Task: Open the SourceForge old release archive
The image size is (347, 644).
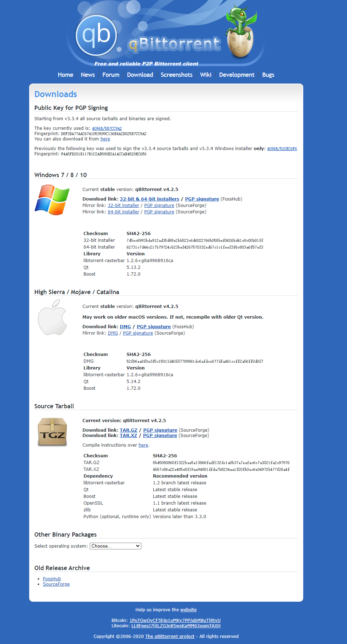Action: pyautogui.click(x=56, y=584)
